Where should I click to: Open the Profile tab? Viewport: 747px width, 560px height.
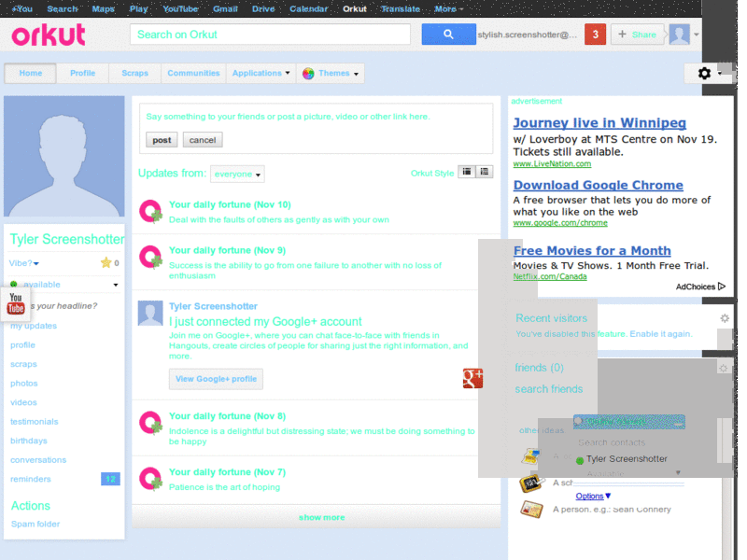pyautogui.click(x=82, y=74)
